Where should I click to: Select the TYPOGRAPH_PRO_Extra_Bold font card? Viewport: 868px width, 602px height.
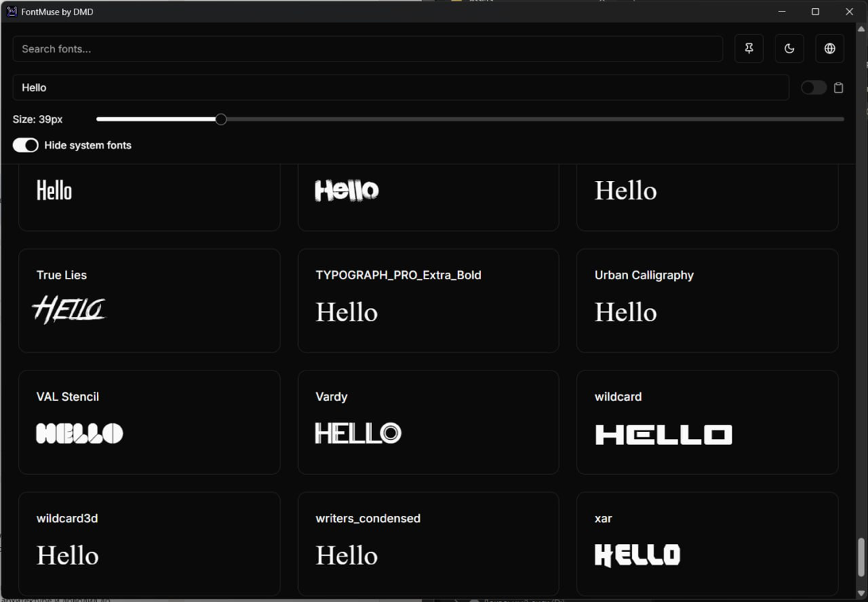pos(428,300)
